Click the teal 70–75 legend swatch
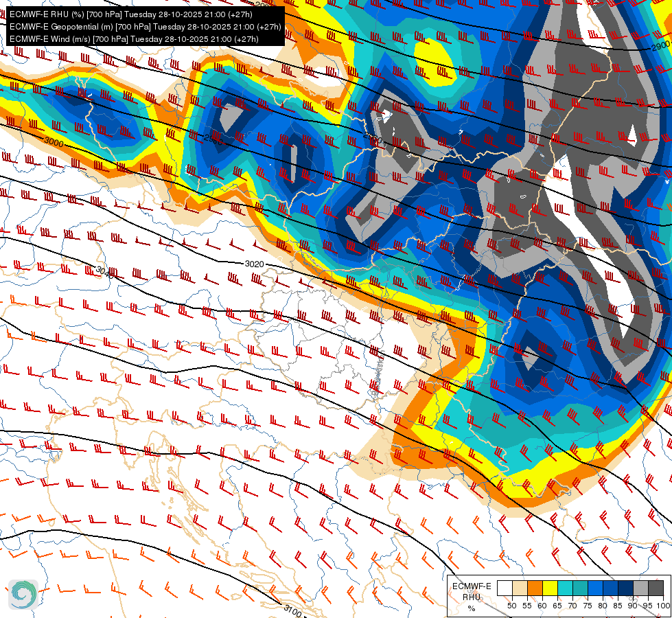Screen dimensions: 672x618 pyautogui.click(x=580, y=588)
